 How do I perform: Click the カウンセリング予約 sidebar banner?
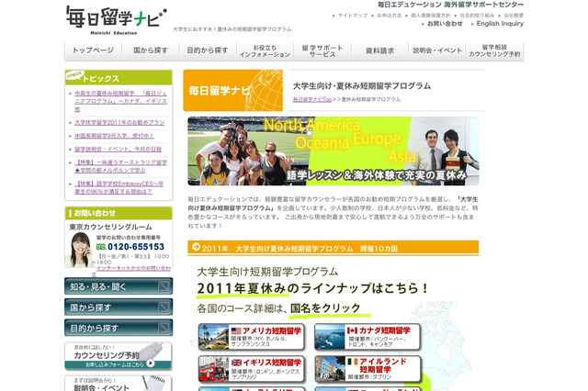point(119,356)
